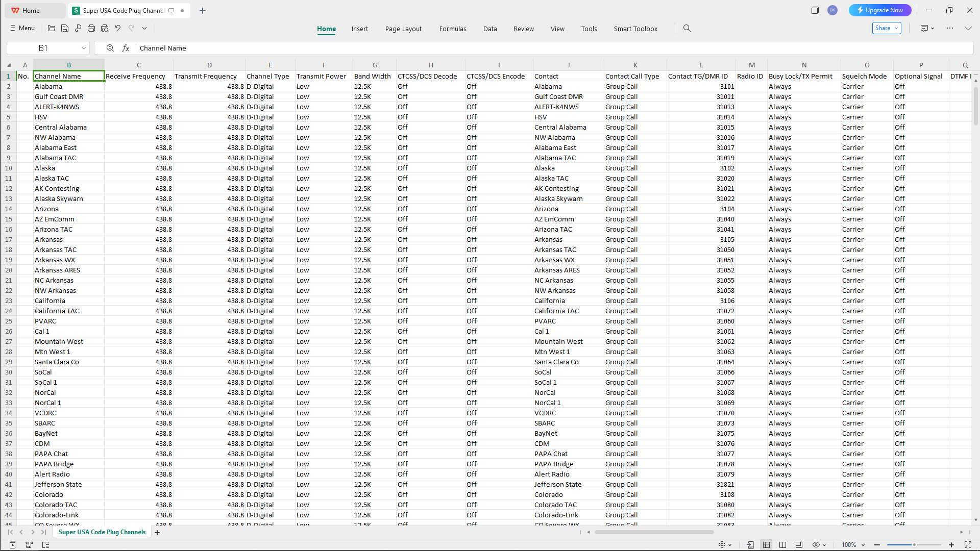Toggle Normal view in status bar
Image resolution: width=980 pixels, height=551 pixels.
(x=766, y=545)
